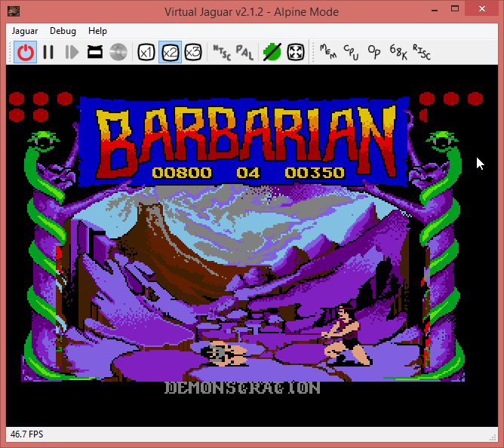Open the CPU browser window
The image size is (504, 448).
[x=351, y=52]
